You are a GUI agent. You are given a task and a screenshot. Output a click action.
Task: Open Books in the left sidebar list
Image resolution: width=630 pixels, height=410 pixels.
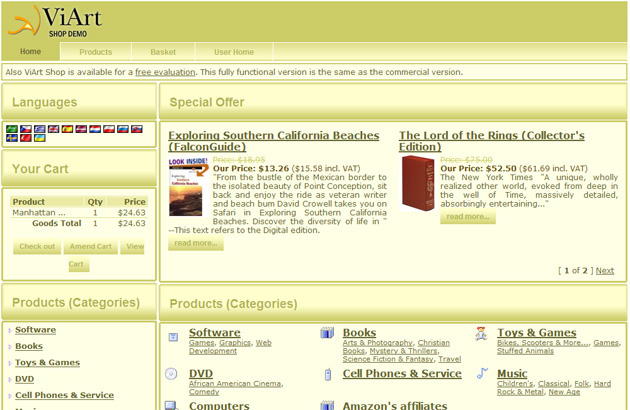pyautogui.click(x=29, y=346)
